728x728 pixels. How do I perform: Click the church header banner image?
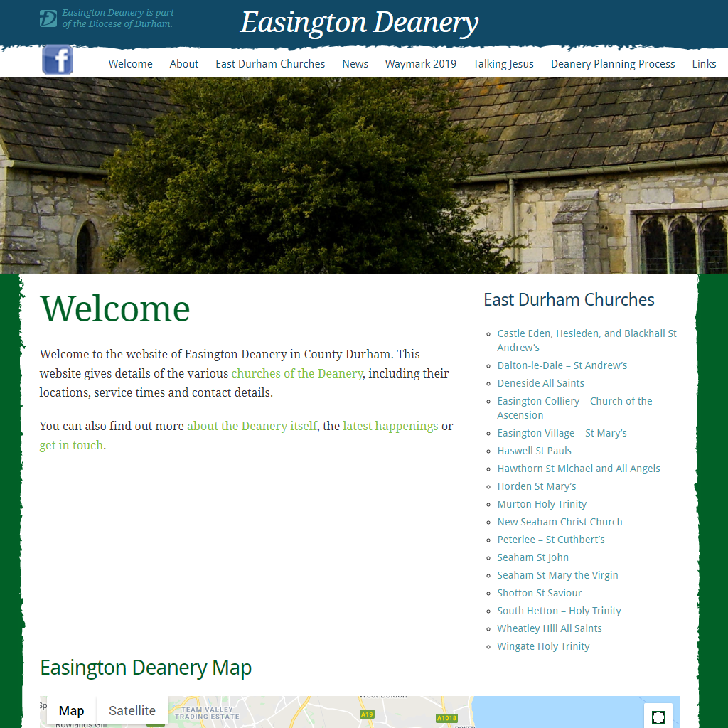pos(364,175)
